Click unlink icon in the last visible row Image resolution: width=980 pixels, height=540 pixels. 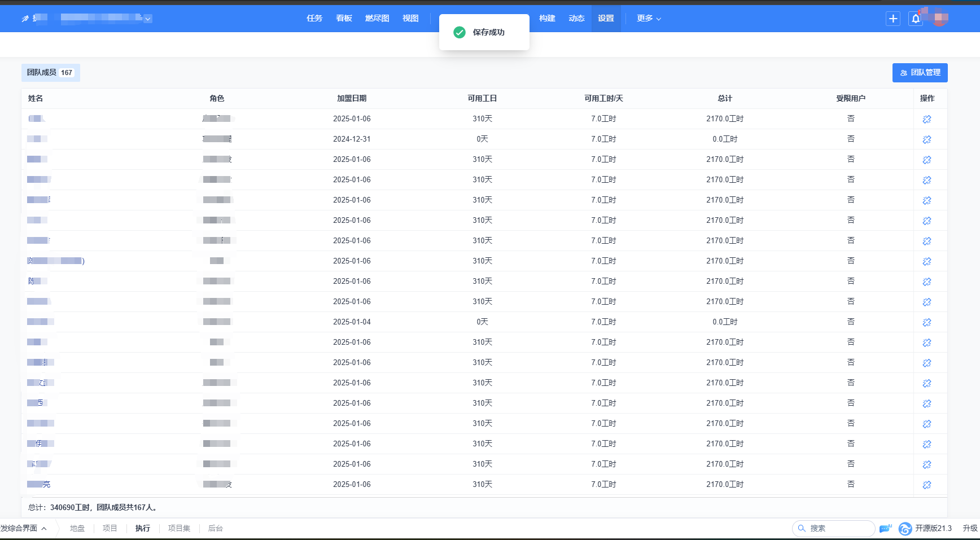tap(926, 485)
